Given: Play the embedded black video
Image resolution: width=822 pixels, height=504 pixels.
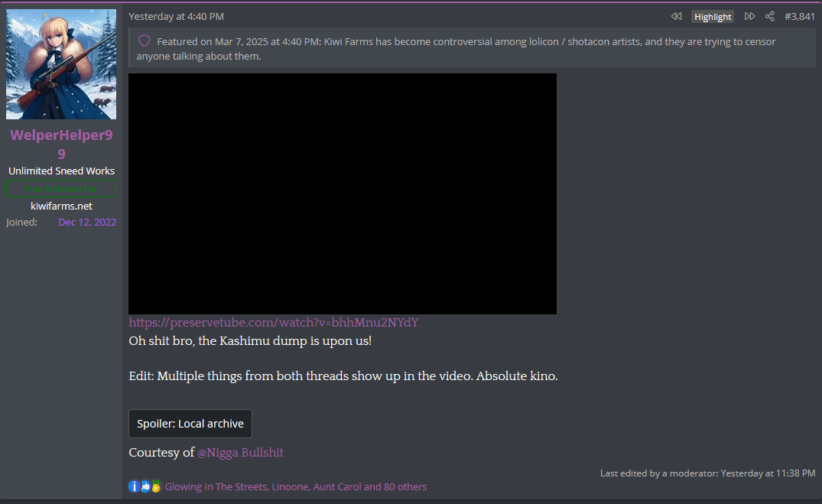Looking at the screenshot, I should pyautogui.click(x=343, y=194).
